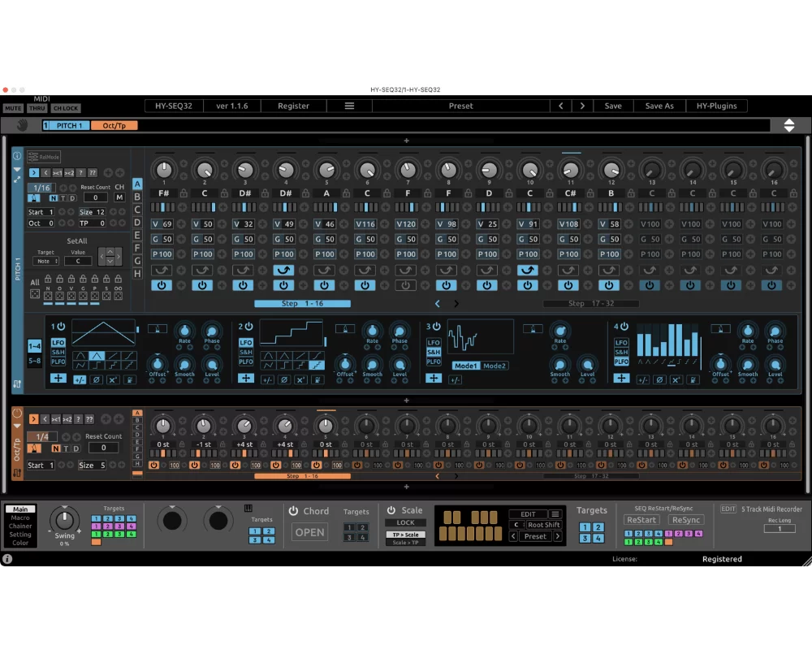Enable the Chord module power button
The height and width of the screenshot is (650, 812).
[x=293, y=510]
